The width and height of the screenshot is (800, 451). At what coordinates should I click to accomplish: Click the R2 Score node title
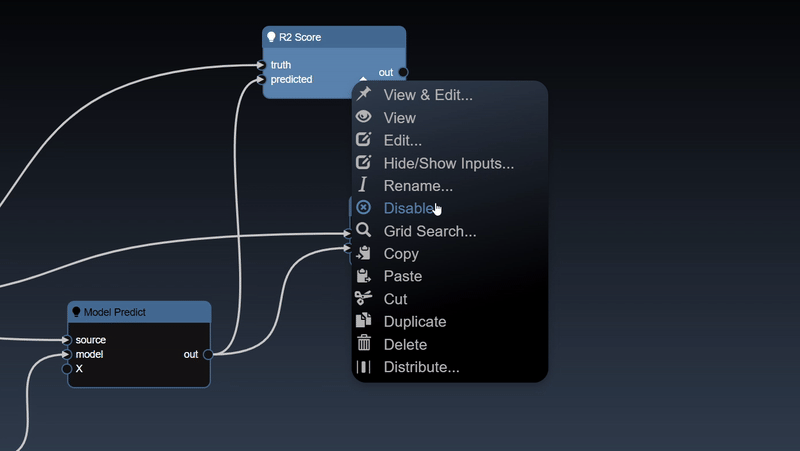pyautogui.click(x=300, y=37)
